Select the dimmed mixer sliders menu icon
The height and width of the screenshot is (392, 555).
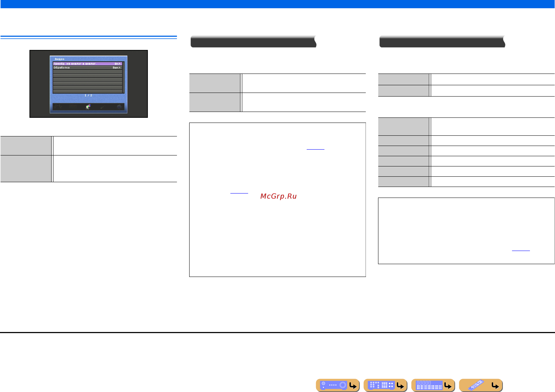(57, 107)
